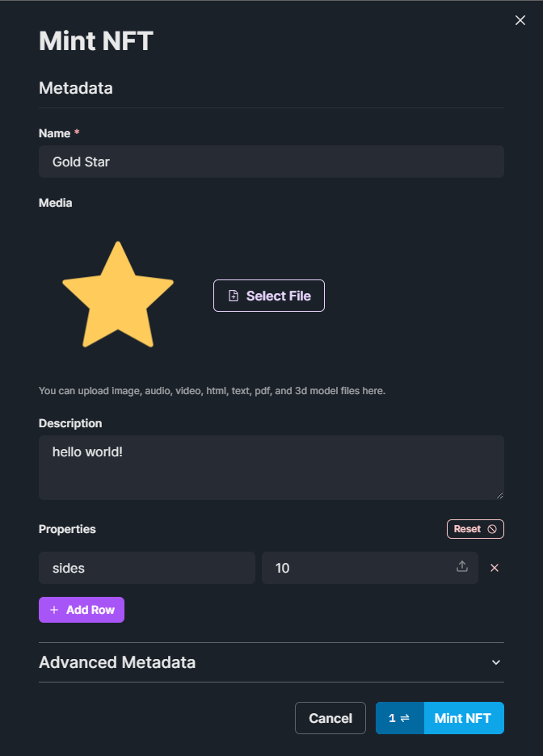
Task: Click the upload icon in the property value field
Action: pos(461,567)
